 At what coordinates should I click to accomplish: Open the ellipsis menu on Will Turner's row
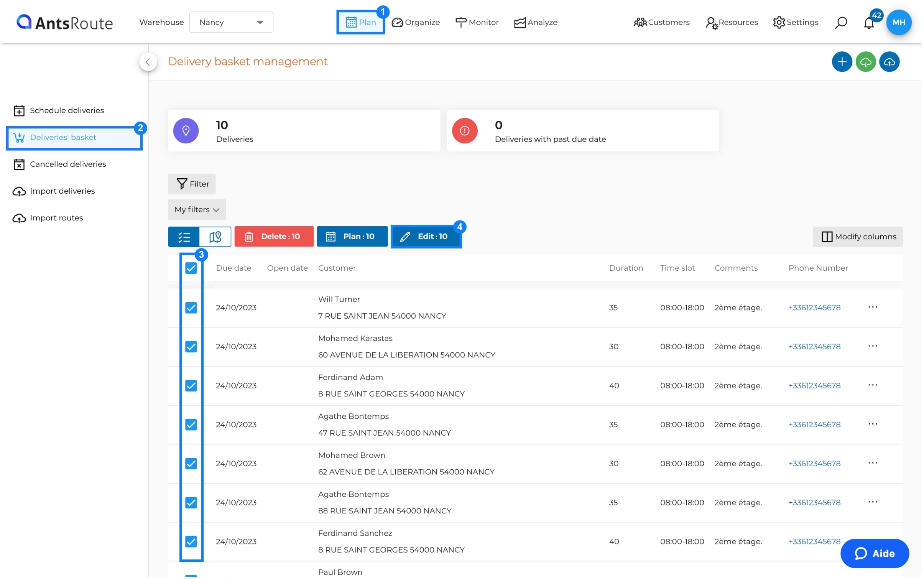[873, 308]
